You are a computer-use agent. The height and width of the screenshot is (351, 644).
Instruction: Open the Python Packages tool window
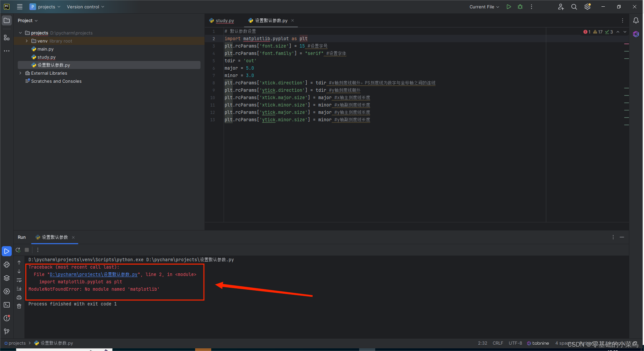coord(7,278)
